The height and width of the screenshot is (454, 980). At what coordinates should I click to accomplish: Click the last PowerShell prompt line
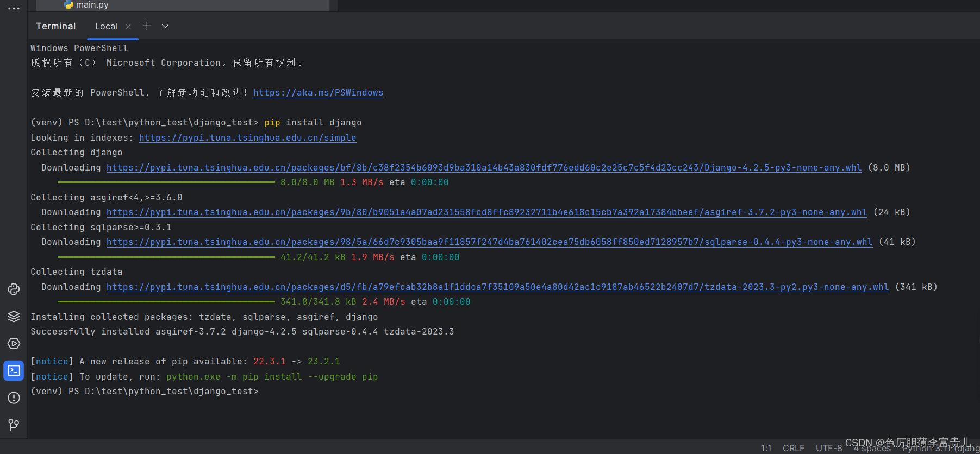click(144, 392)
